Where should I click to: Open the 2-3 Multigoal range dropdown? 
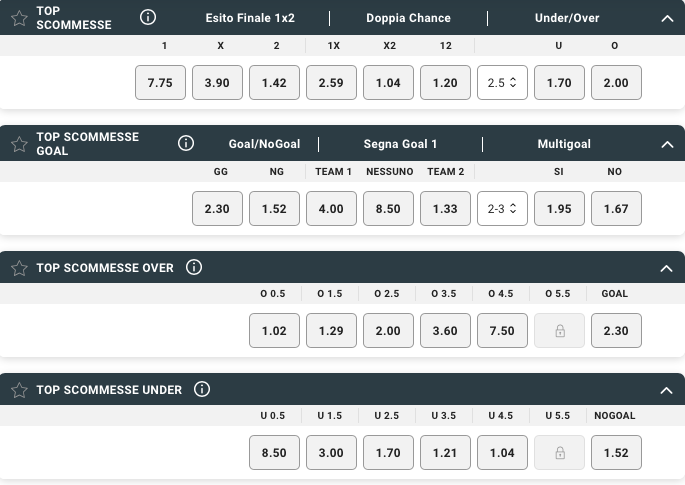pyautogui.click(x=502, y=208)
